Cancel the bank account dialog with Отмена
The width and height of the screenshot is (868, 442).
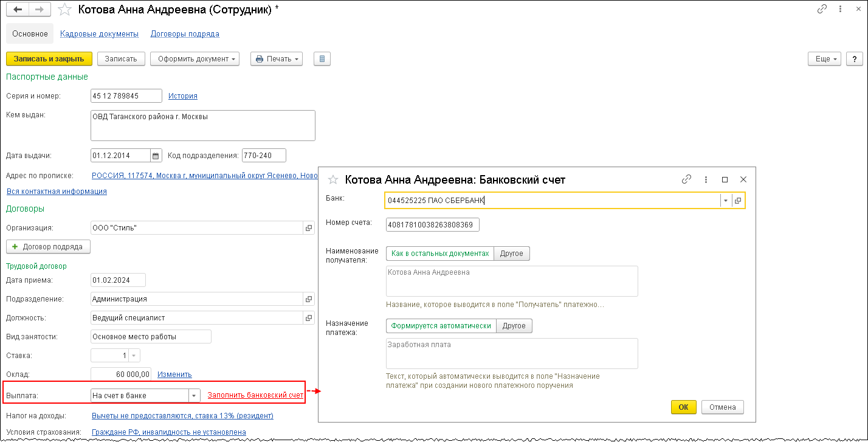[722, 407]
